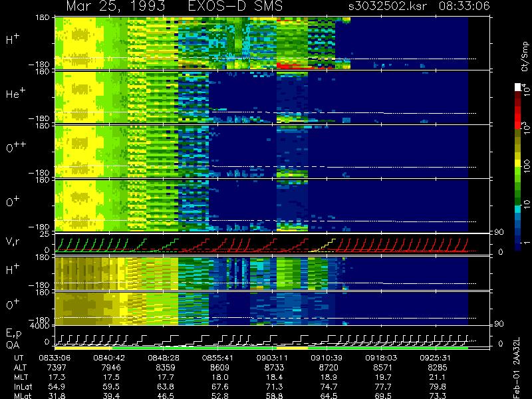Click UT value '0910:39'
Viewport: 532px width, 399px height.
327,358
